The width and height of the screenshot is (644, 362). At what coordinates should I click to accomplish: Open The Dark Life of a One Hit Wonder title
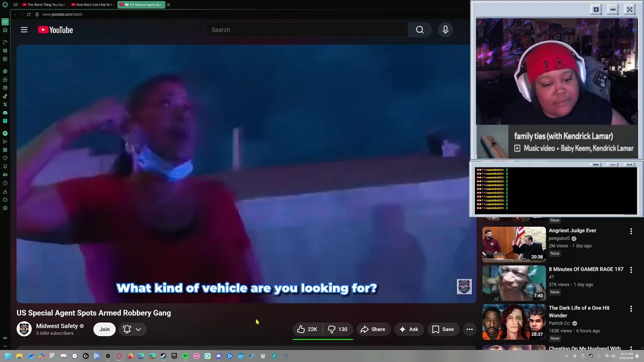pos(579,312)
